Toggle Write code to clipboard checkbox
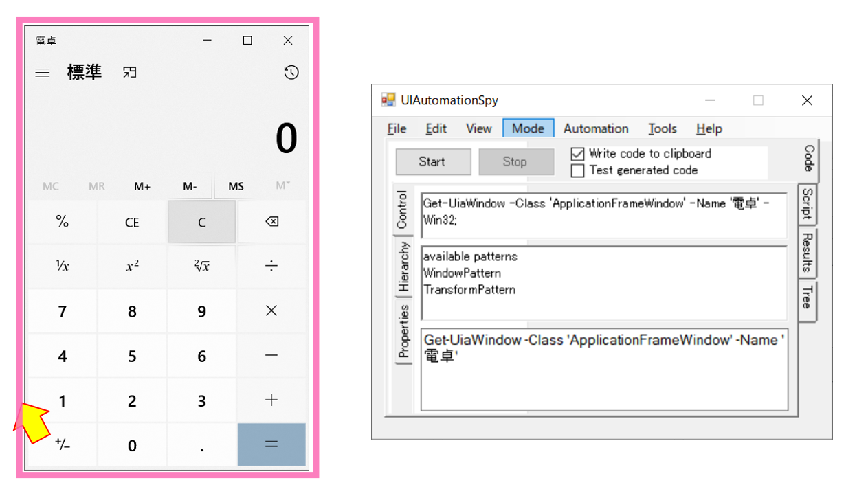The height and width of the screenshot is (498, 868). pos(577,154)
